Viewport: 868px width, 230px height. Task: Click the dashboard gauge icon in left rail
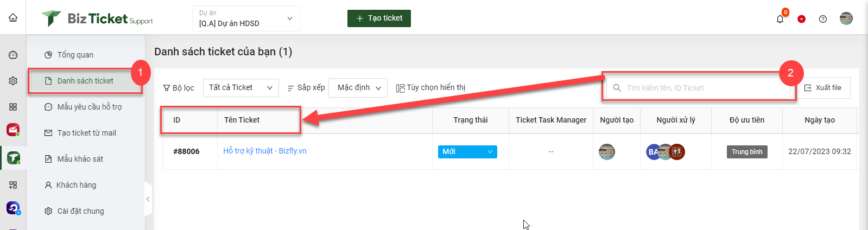click(13, 55)
